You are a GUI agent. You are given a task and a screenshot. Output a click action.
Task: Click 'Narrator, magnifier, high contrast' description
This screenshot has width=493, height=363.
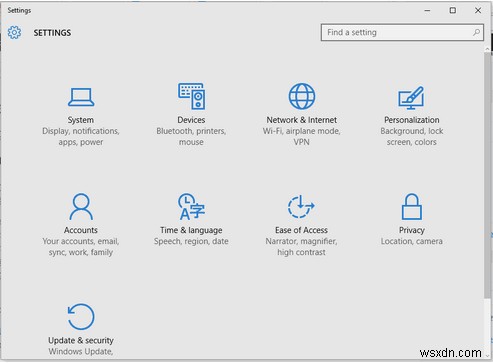pos(301,247)
